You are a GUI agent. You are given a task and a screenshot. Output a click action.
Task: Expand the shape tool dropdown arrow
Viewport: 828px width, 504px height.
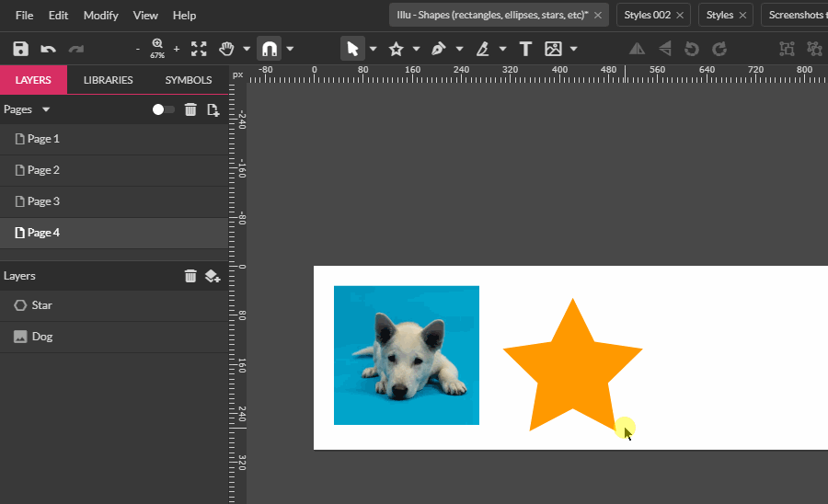[416, 49]
